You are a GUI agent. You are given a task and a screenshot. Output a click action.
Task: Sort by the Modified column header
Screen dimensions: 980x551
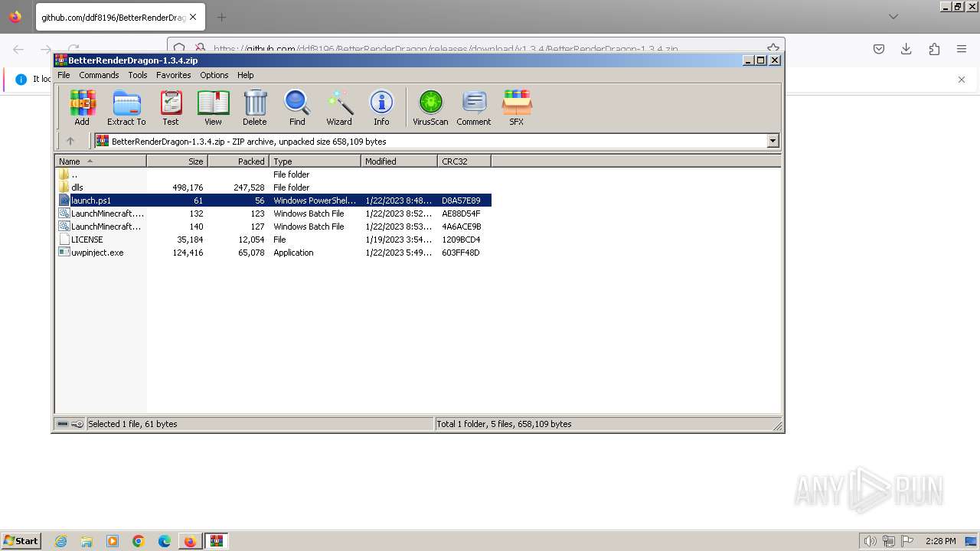pyautogui.click(x=400, y=161)
